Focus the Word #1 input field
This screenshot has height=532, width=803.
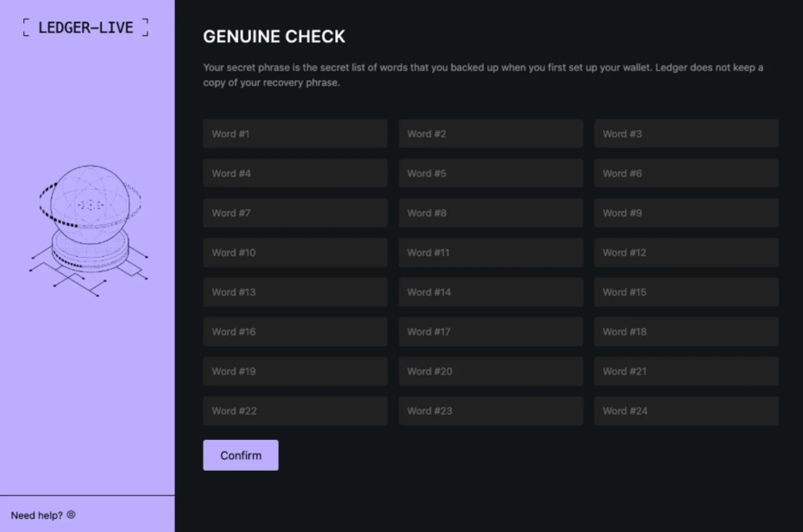point(295,134)
